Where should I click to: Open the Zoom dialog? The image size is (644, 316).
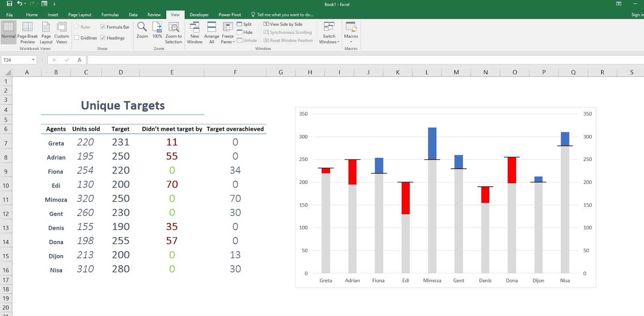point(142,30)
